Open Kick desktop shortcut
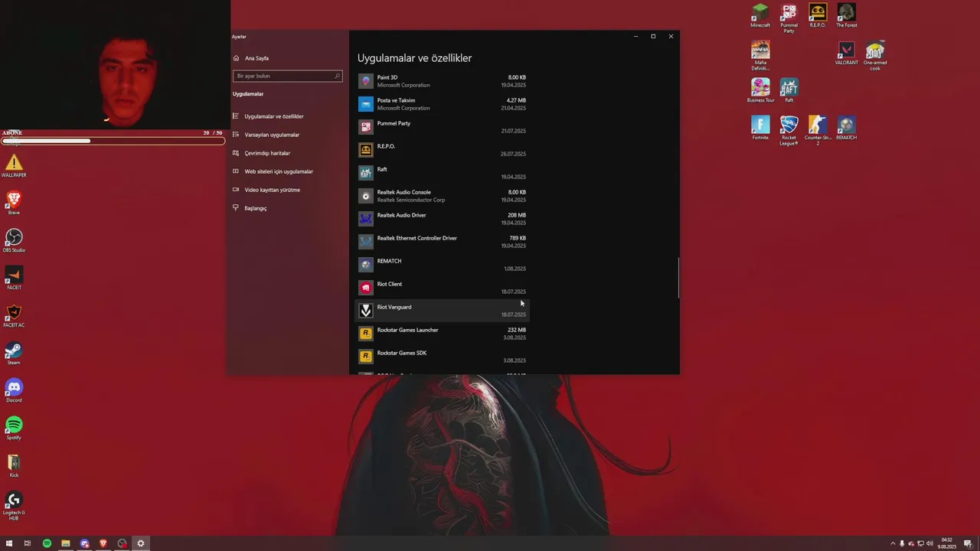980x551 pixels. click(x=14, y=465)
